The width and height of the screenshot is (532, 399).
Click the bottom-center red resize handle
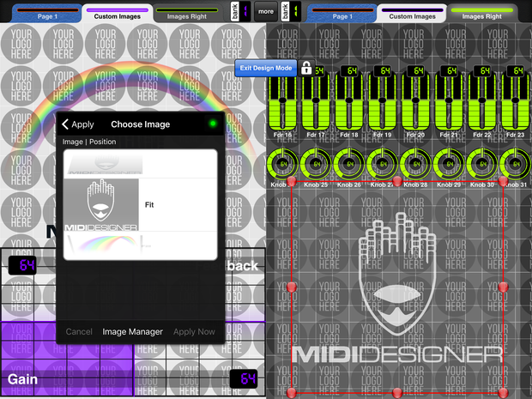pos(397,393)
